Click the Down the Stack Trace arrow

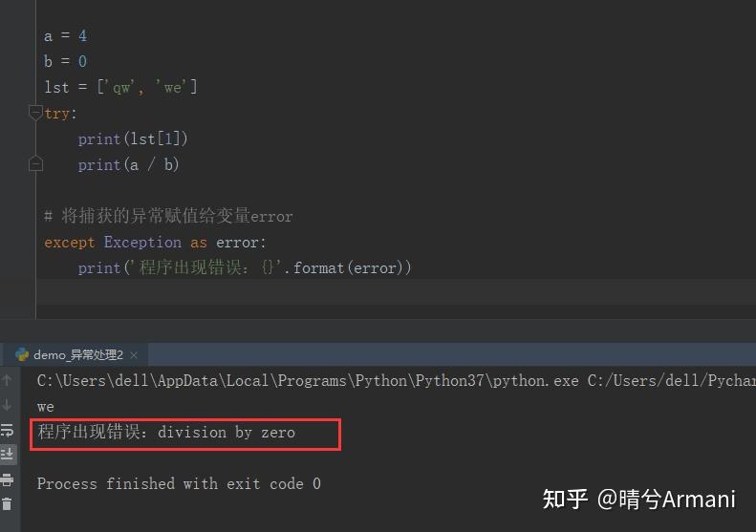point(7,405)
